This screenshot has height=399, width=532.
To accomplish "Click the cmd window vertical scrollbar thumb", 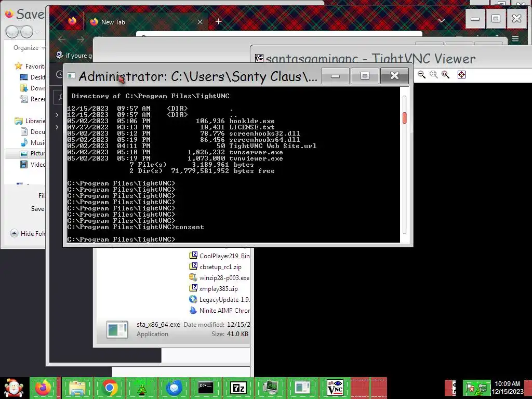I will click(x=404, y=118).
